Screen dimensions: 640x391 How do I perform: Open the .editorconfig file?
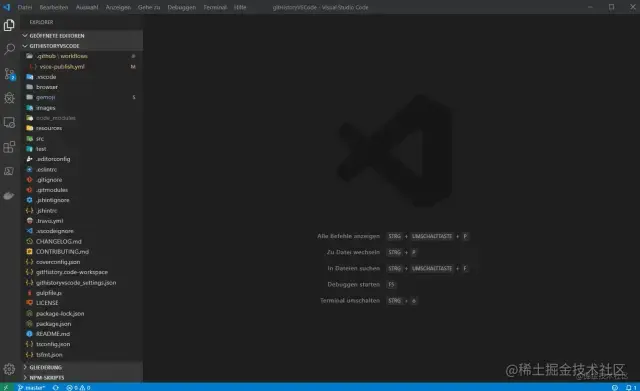(82, 159)
